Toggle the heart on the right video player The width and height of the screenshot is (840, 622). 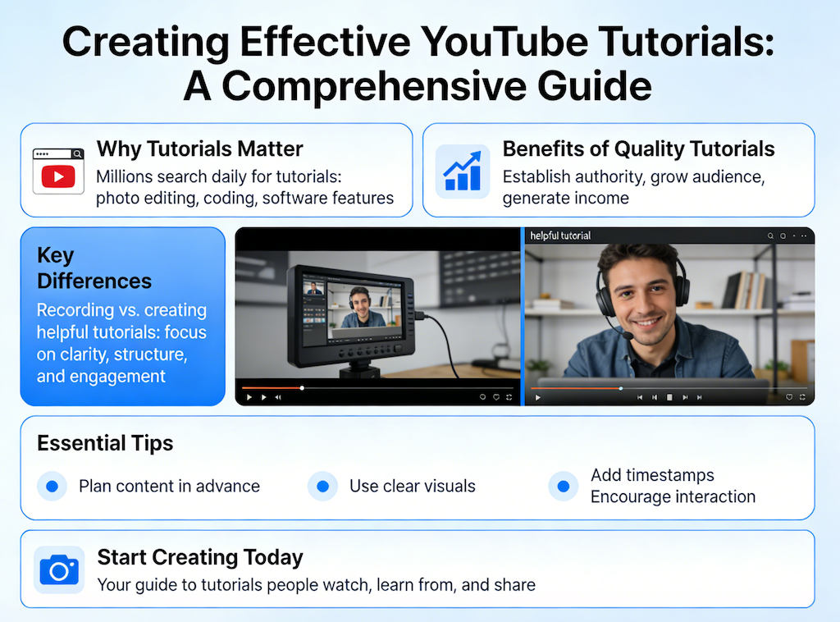(789, 397)
